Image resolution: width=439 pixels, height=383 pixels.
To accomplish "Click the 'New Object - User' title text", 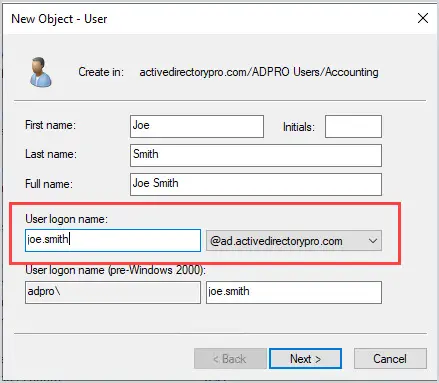I will click(x=59, y=19).
